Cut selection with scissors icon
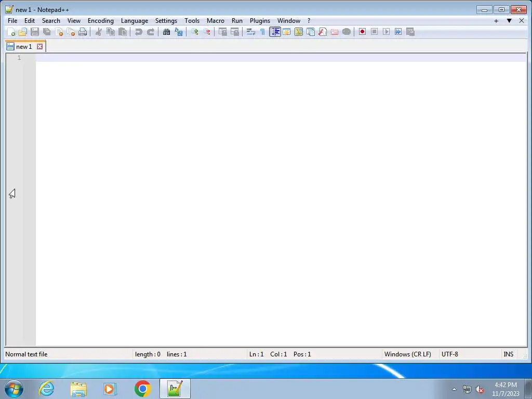Screen dimensions: 532x399 tap(99, 32)
